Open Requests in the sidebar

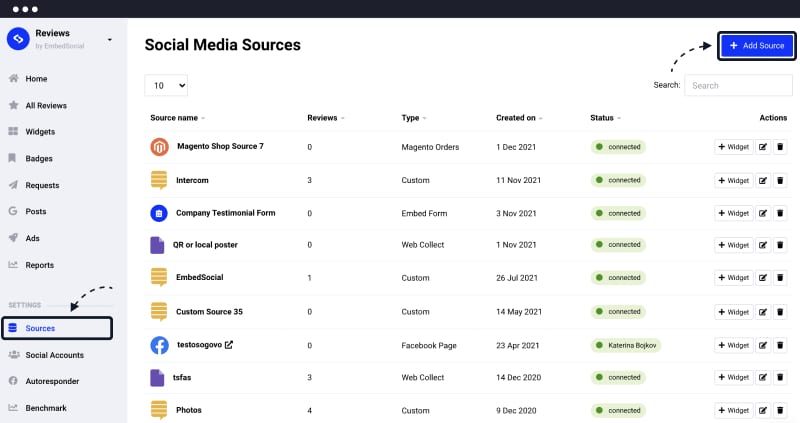point(42,185)
